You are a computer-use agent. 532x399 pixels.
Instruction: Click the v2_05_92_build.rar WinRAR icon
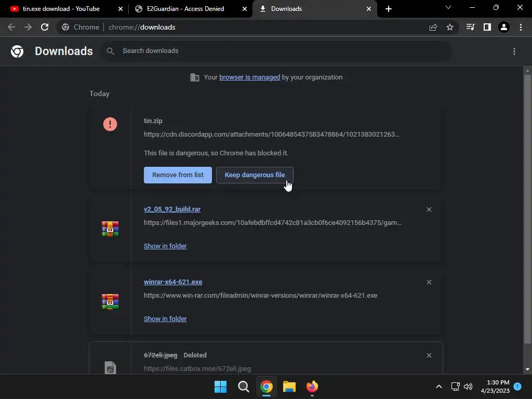coord(110,229)
